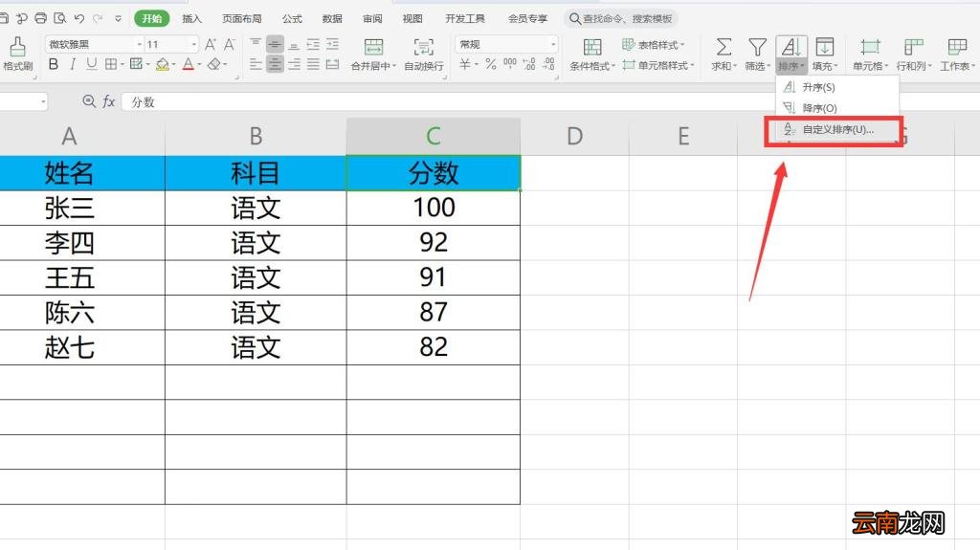Switch to the 插入 (Insert) tab
The width and height of the screenshot is (980, 550).
[x=191, y=19]
